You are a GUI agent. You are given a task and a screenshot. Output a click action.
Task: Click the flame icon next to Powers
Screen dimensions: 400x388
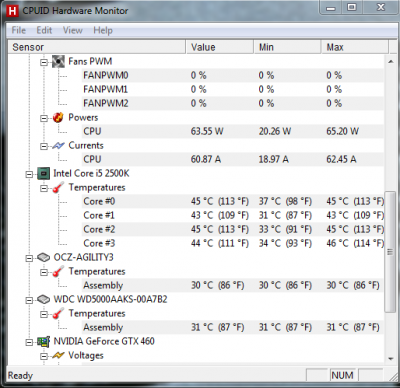click(x=58, y=117)
